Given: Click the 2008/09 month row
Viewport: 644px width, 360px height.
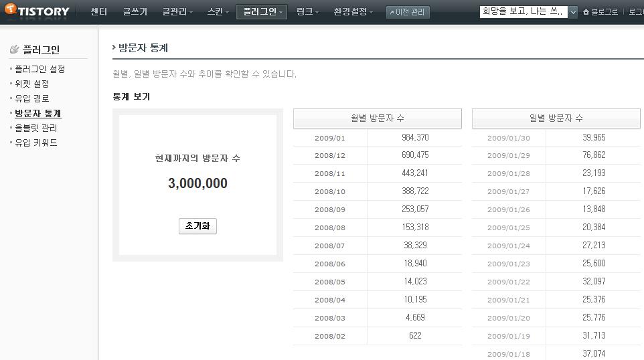Looking at the screenshot, I should point(378,209).
